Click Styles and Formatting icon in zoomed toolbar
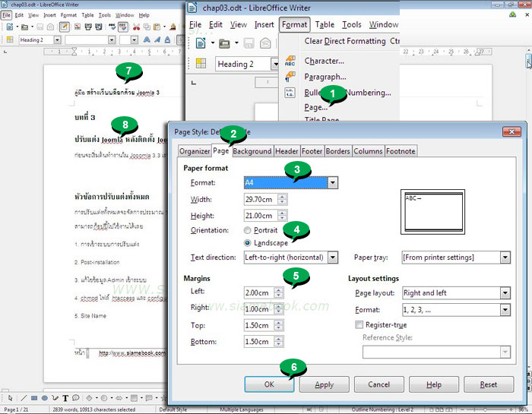The height and width of the screenshot is (414, 532). click(x=201, y=63)
